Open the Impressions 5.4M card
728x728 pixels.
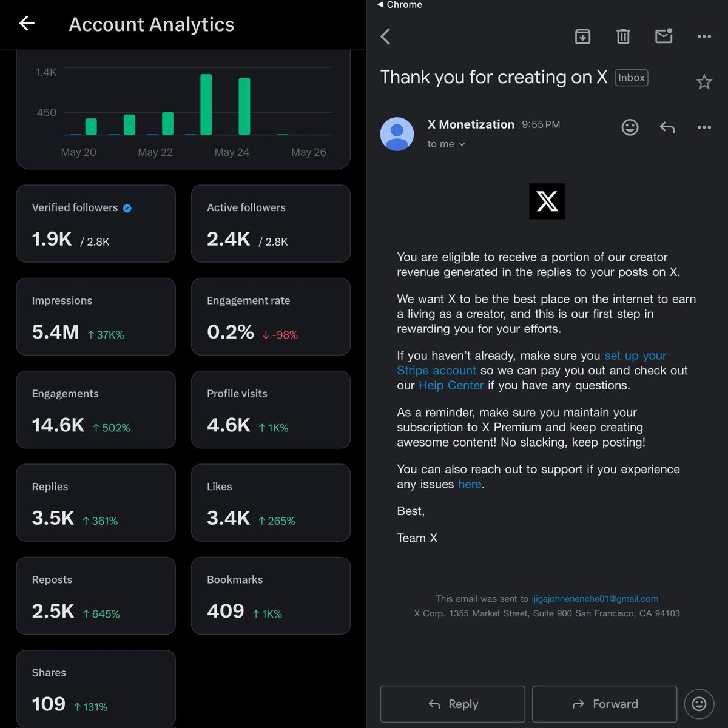pos(96,317)
